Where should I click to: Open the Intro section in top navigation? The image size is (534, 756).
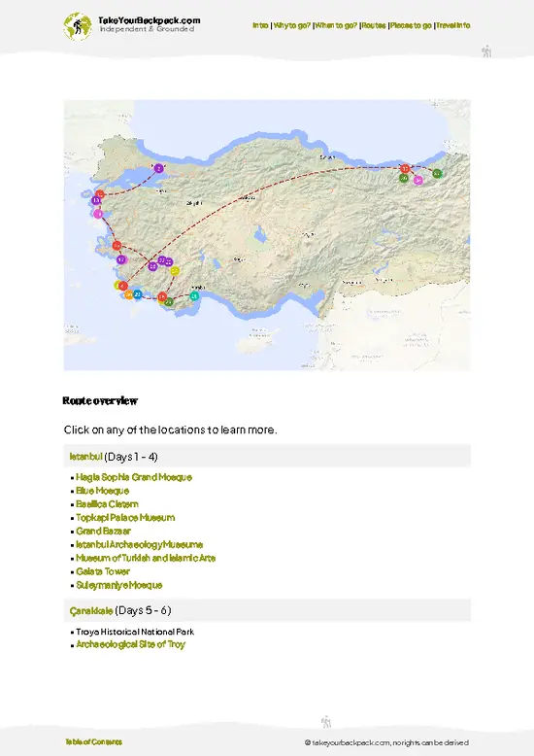coord(260,25)
